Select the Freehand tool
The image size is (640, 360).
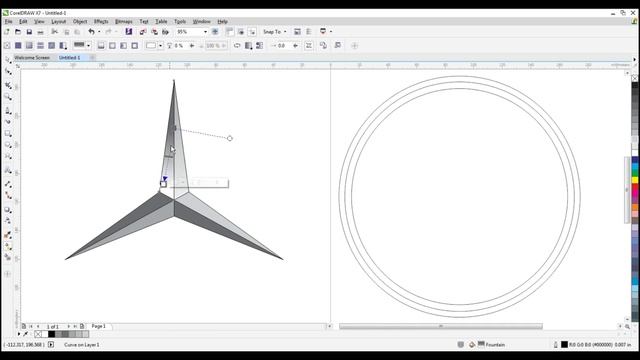[8, 110]
